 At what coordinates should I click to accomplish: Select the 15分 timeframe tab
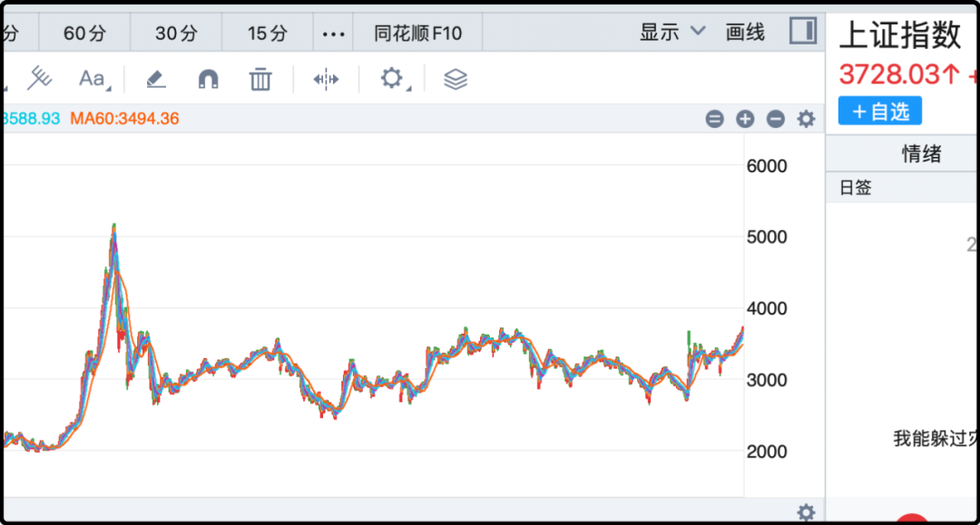pos(268,34)
